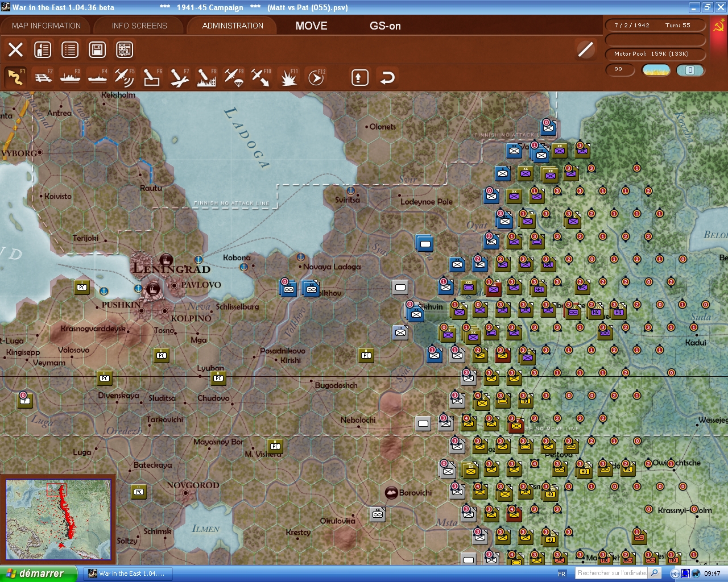Select the F4 ship mode icon
The width and height of the screenshot is (728, 582).
98,77
